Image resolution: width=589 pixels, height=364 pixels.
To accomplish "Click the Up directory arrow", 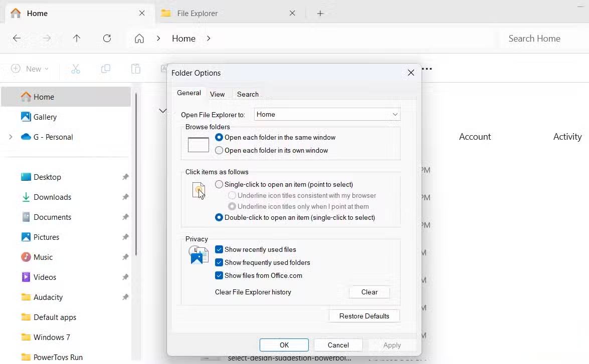I will point(77,39).
